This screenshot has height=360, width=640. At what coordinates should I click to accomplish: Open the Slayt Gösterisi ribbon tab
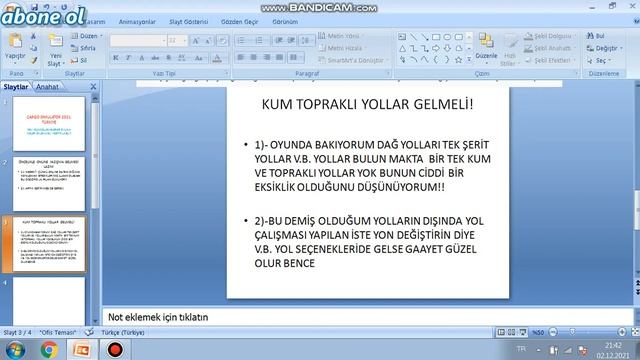189,22
